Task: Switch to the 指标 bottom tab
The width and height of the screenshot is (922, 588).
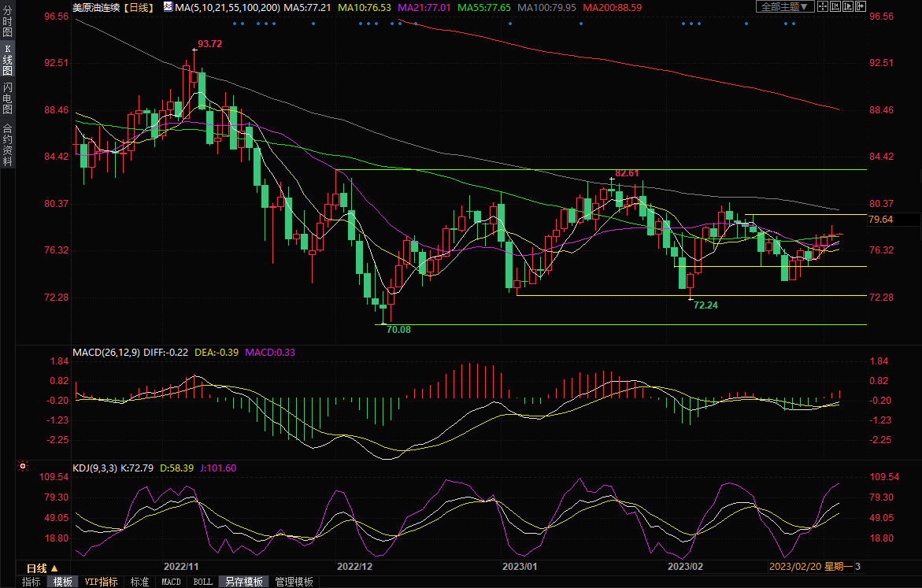Action: click(31, 582)
